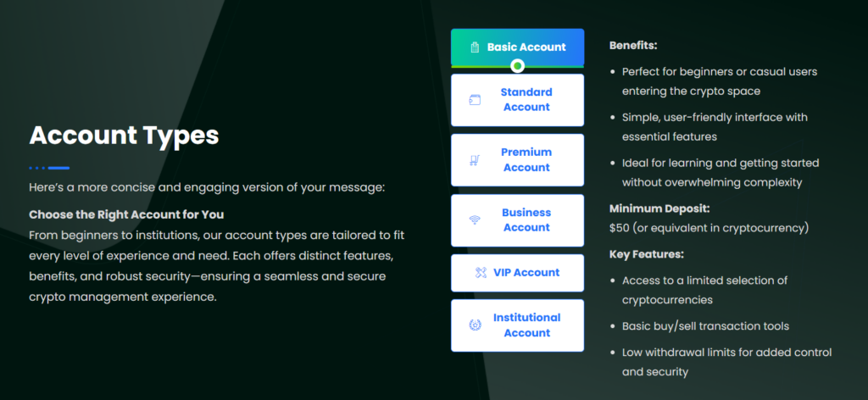Select the VIP Account tab

[526, 273]
